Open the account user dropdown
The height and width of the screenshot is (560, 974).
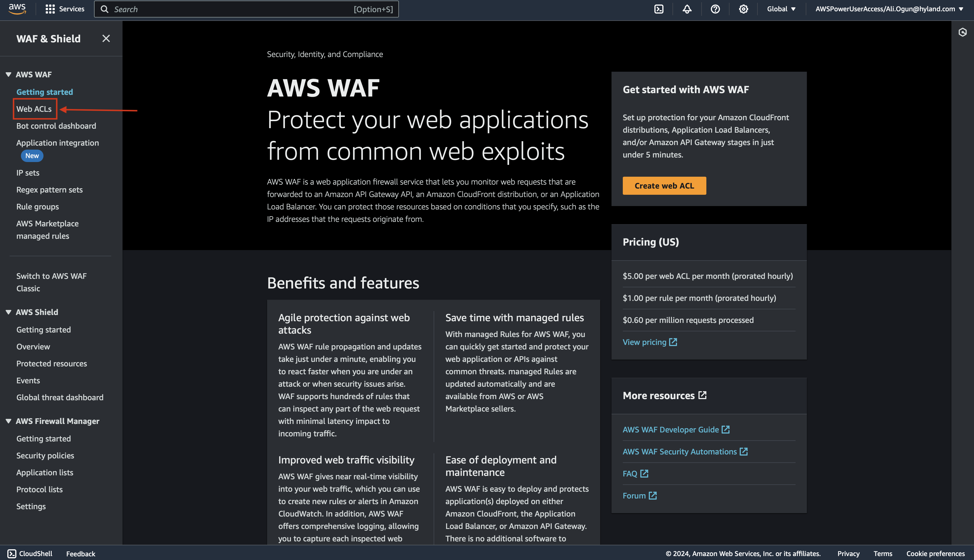pyautogui.click(x=889, y=9)
